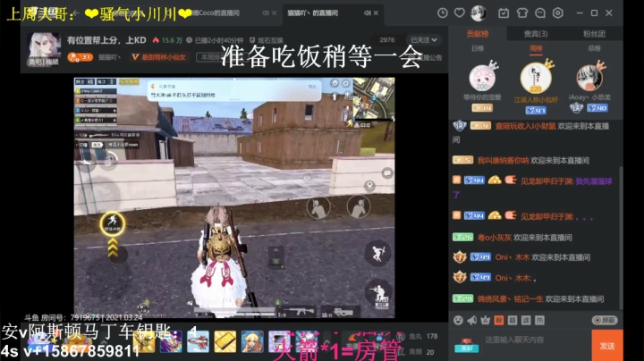644x361 pixels.
Task: Click the chat panel vertical scrollbar
Action: point(621,238)
